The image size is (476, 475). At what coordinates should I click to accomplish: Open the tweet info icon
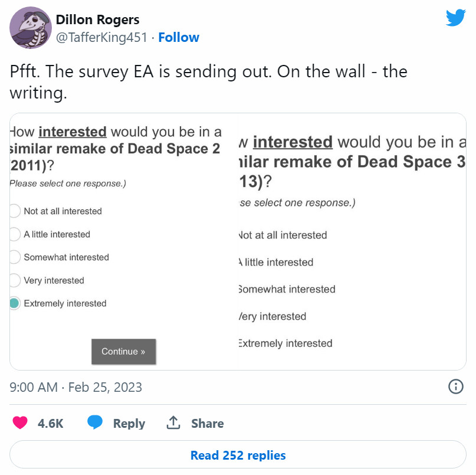point(455,386)
